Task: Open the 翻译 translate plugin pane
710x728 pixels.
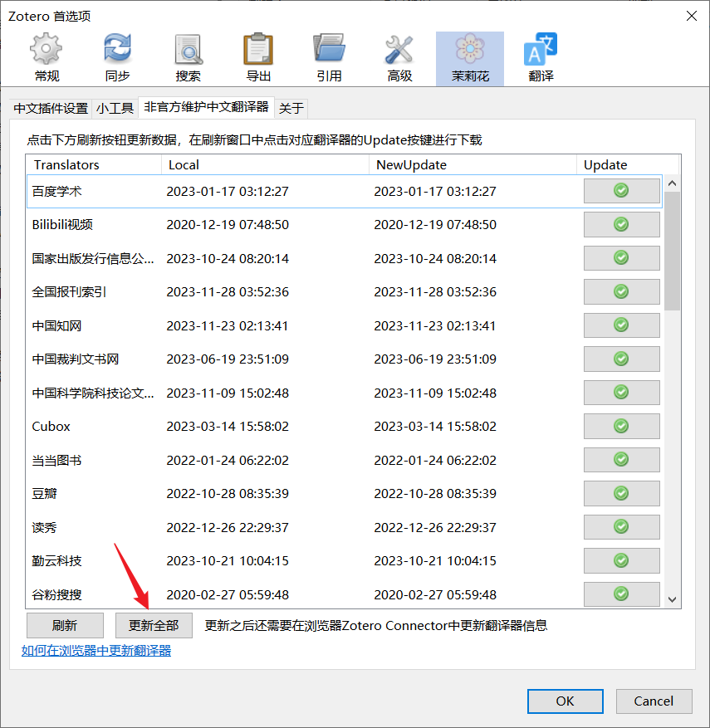Action: [x=541, y=58]
